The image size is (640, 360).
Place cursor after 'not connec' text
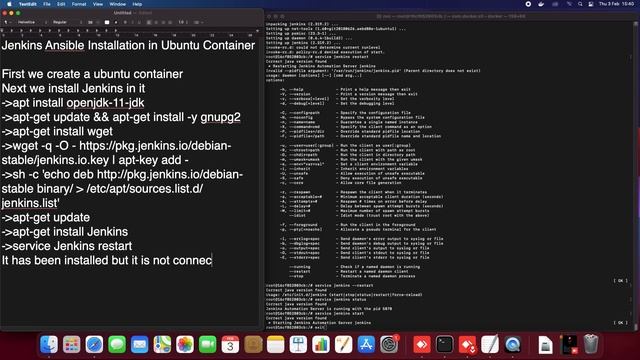(x=212, y=260)
